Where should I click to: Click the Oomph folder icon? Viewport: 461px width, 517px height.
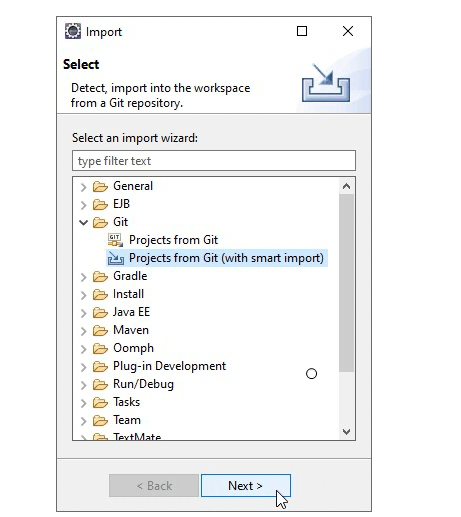(100, 348)
